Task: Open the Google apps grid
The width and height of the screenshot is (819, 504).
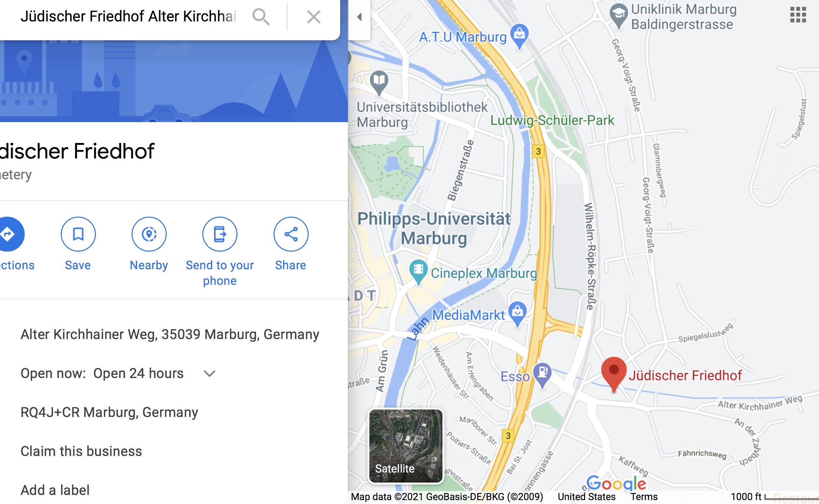Action: point(798,15)
